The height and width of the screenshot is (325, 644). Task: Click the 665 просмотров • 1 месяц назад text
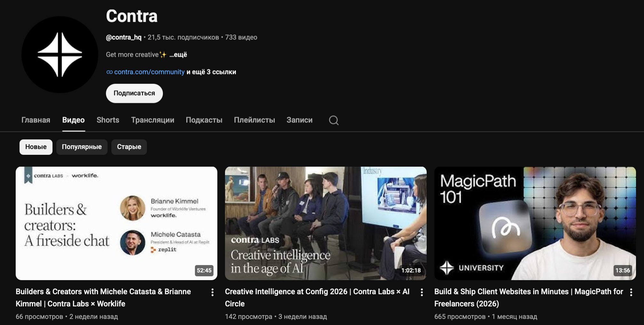(486, 317)
